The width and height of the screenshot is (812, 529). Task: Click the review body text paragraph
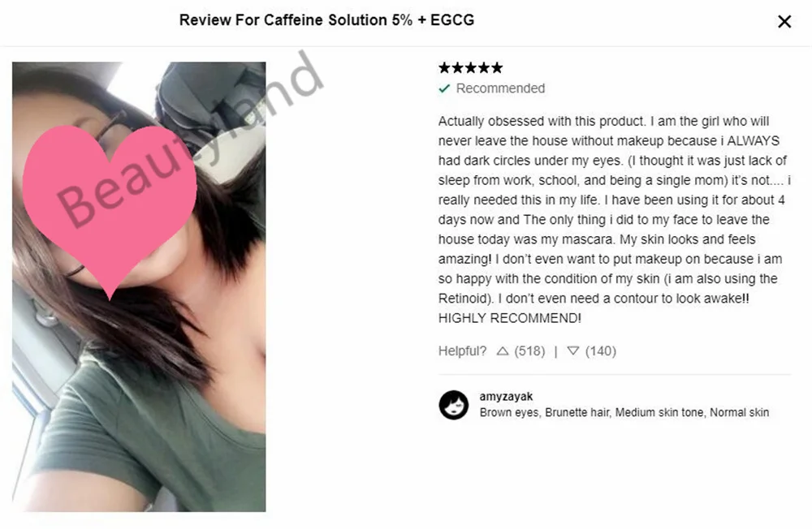tap(614, 219)
